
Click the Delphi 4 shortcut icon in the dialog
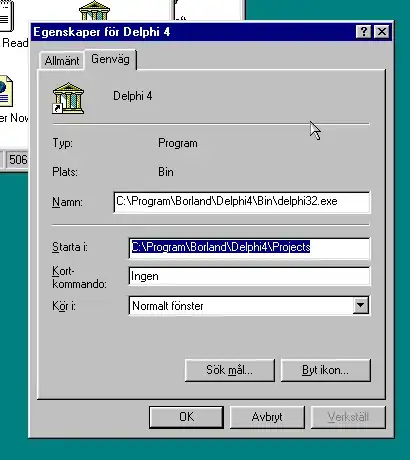68,98
